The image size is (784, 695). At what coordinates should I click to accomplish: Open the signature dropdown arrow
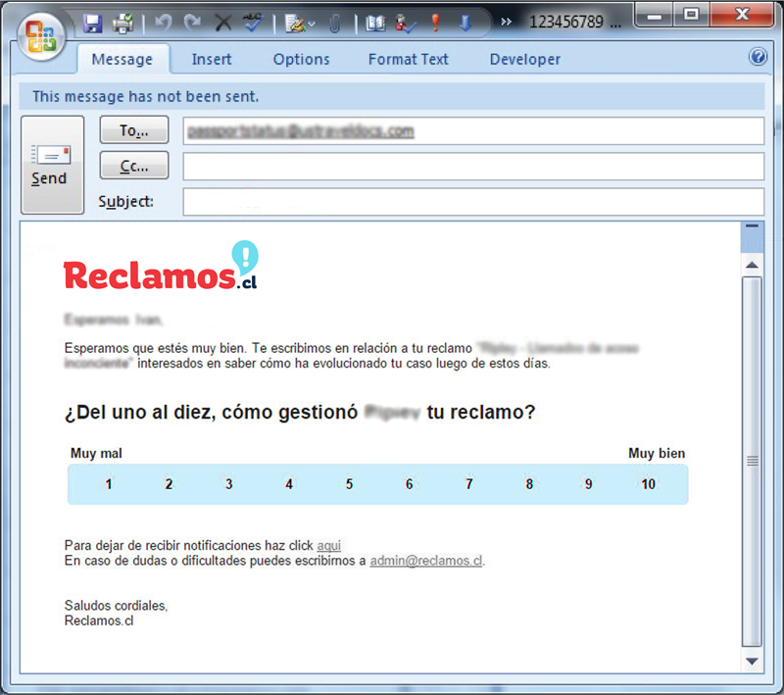tap(312, 24)
